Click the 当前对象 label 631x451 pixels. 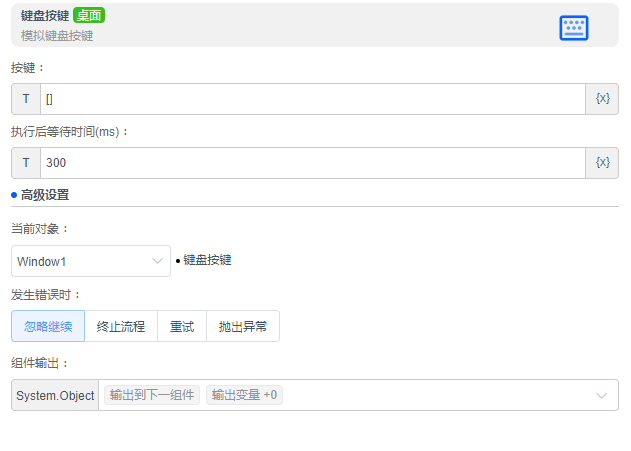pyautogui.click(x=39, y=229)
